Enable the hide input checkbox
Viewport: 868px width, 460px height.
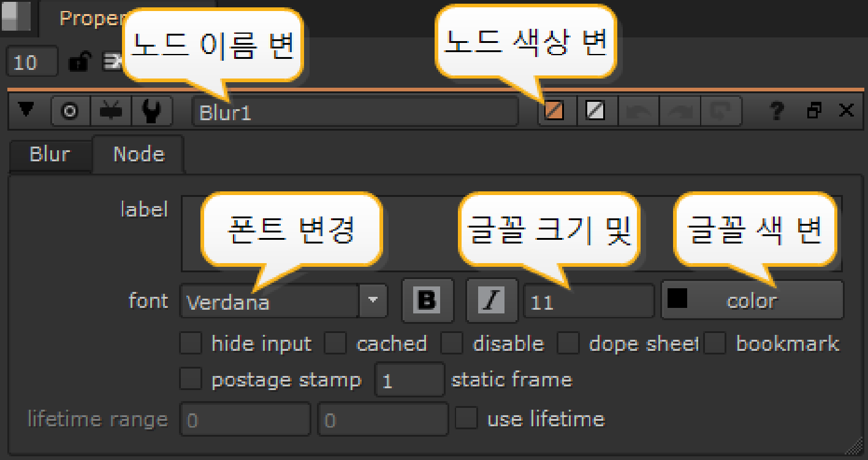[x=191, y=343]
